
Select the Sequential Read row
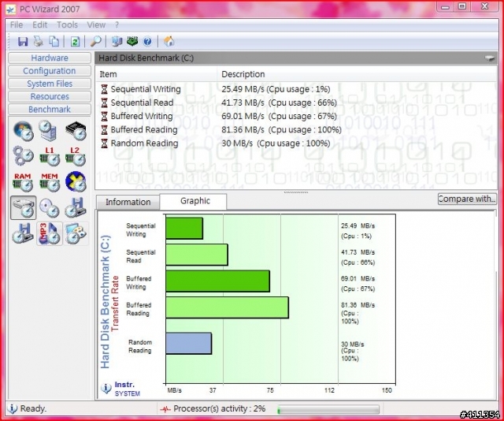click(296, 102)
